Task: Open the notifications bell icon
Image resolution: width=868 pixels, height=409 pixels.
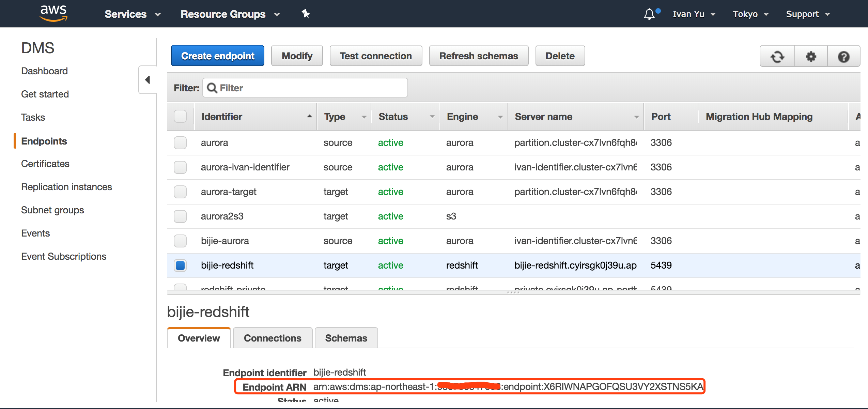Action: pyautogui.click(x=649, y=14)
